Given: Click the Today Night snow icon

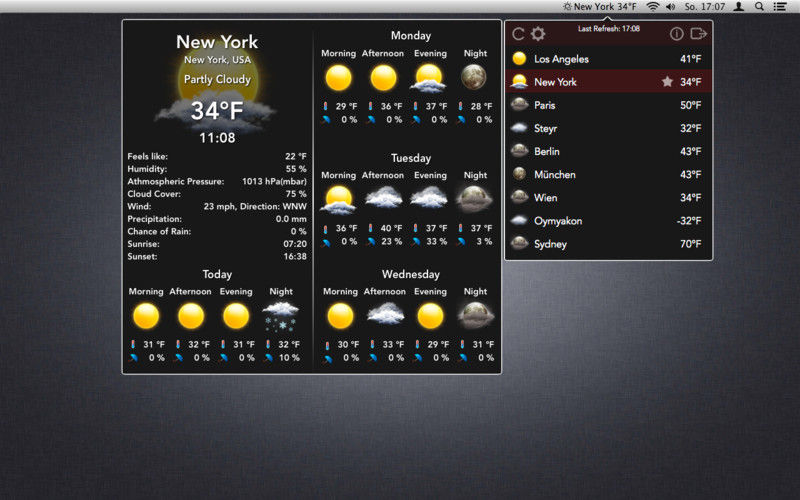Looking at the screenshot, I should (280, 317).
